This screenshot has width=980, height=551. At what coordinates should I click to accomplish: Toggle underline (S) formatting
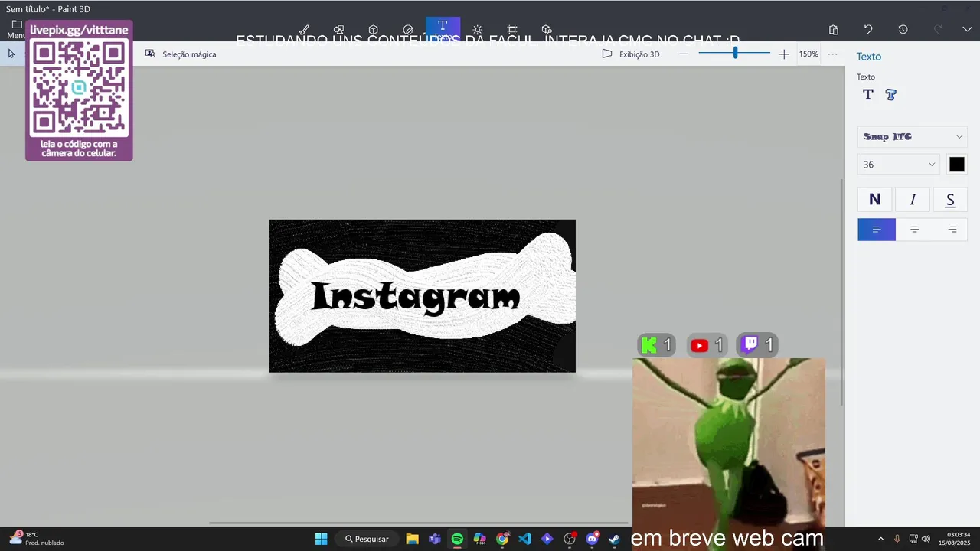950,200
